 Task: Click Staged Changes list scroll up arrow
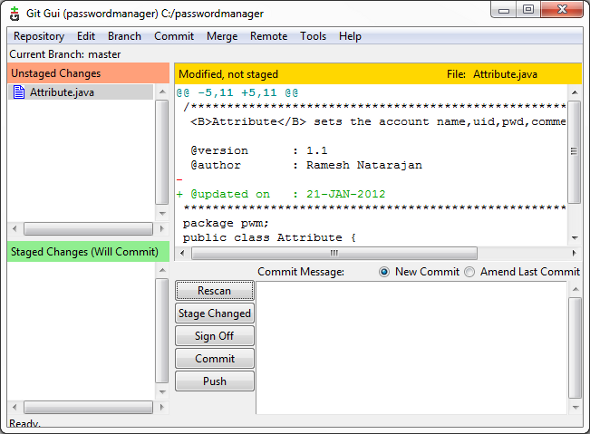(162, 270)
